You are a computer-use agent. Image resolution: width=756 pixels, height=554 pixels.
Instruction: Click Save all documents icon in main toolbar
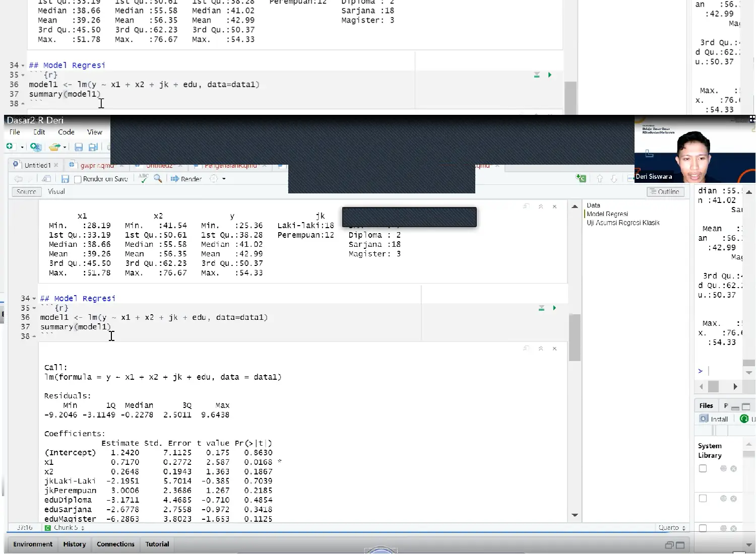93,147
